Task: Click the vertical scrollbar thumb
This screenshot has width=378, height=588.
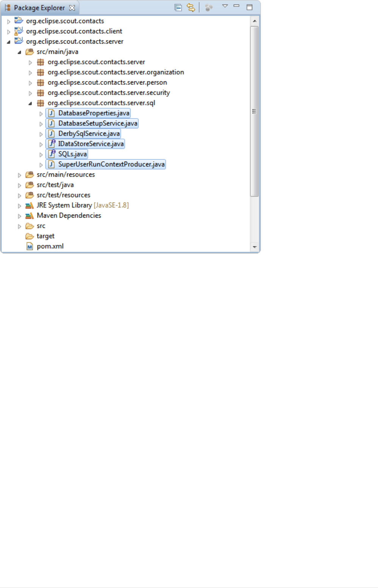Action: pyautogui.click(x=255, y=111)
